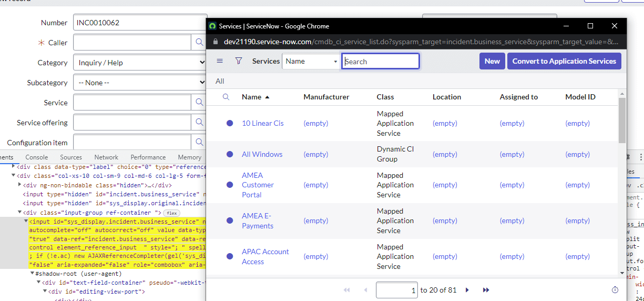Switch to the Performance tab in DevTools
This screenshot has height=301, width=644.
tap(148, 157)
